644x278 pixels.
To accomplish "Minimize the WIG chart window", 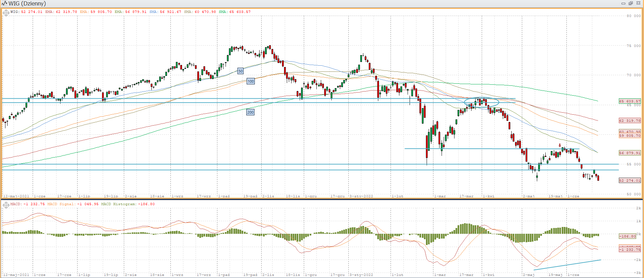I will click(x=623, y=3).
